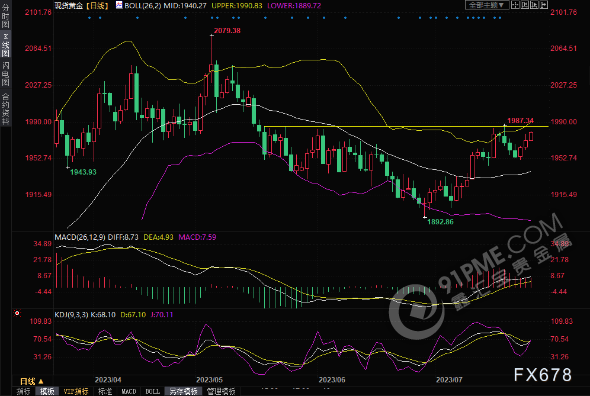
Task: Click the crosshair cursor icon in top toolbar
Action: (515, 5)
